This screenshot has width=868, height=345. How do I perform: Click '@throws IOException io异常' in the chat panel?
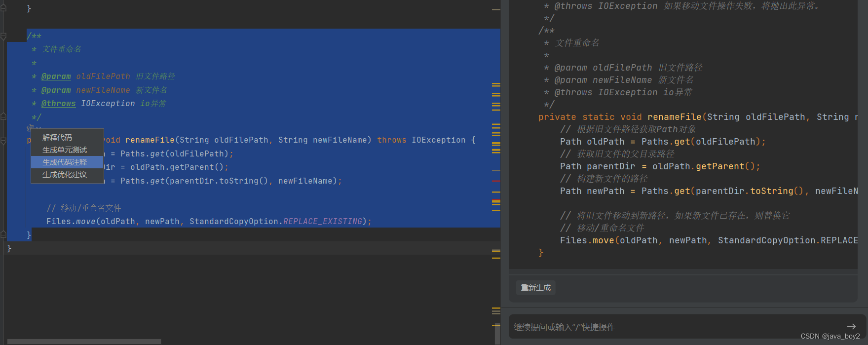[623, 92]
